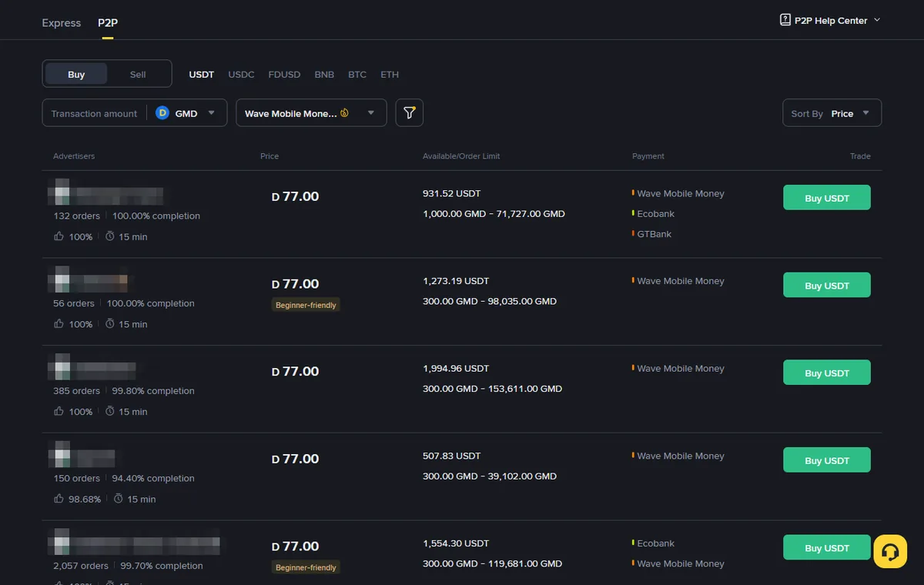Open the filter funnel icon
Image resolution: width=924 pixels, height=585 pixels.
[x=409, y=113]
